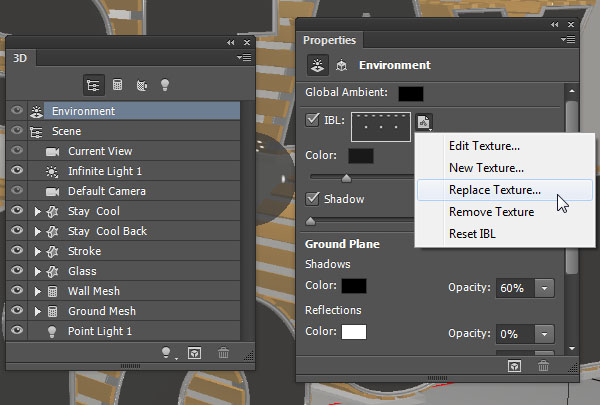The height and width of the screenshot is (405, 600).
Task: Filter 3D panel by materials
Action: point(142,85)
